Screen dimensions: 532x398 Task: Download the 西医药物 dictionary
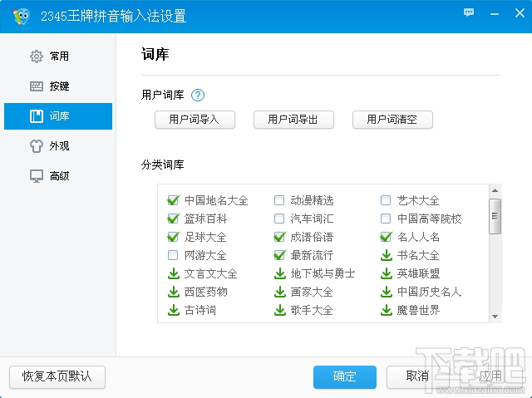coord(174,292)
